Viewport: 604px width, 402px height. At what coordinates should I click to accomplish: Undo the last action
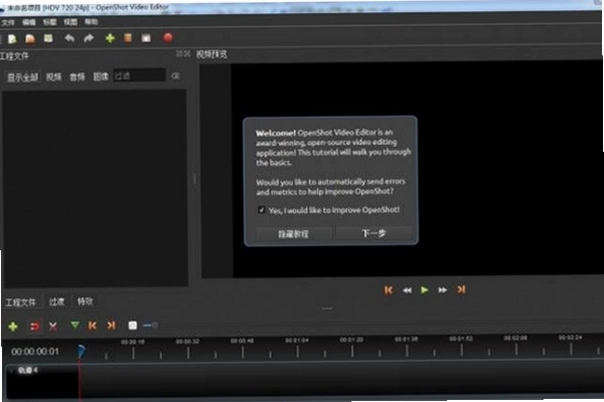click(x=69, y=38)
